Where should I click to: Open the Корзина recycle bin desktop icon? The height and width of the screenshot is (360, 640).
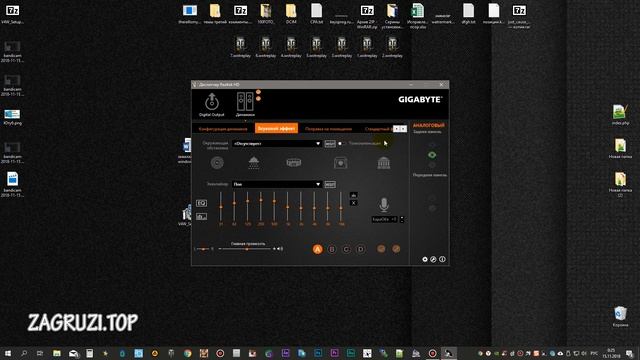coord(620,316)
